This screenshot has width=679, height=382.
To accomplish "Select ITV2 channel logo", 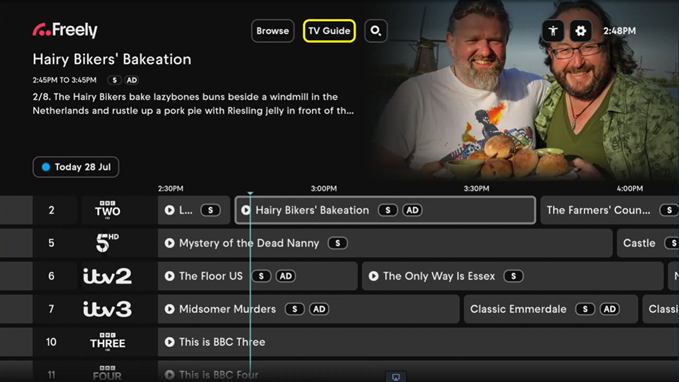I will click(x=107, y=276).
